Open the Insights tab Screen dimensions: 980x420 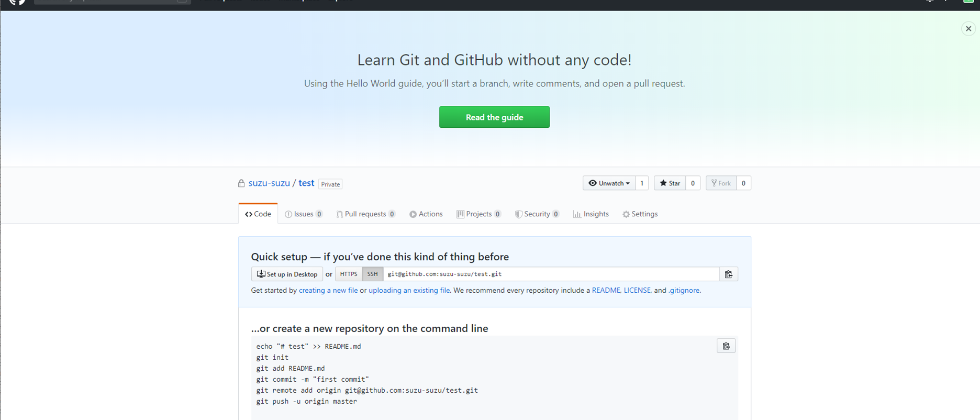(x=591, y=214)
